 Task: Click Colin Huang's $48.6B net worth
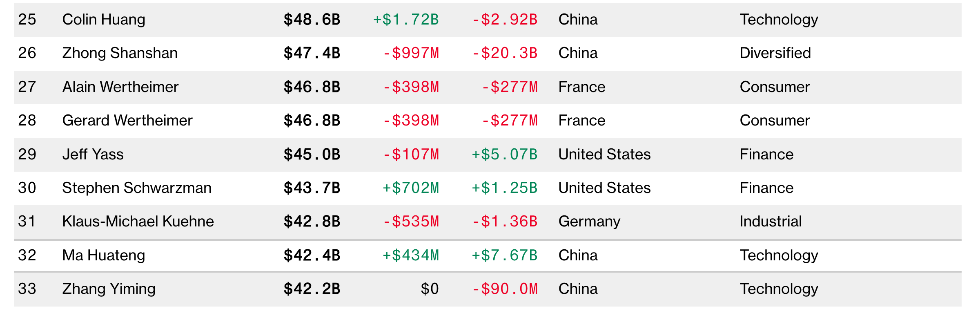pyautogui.click(x=312, y=20)
